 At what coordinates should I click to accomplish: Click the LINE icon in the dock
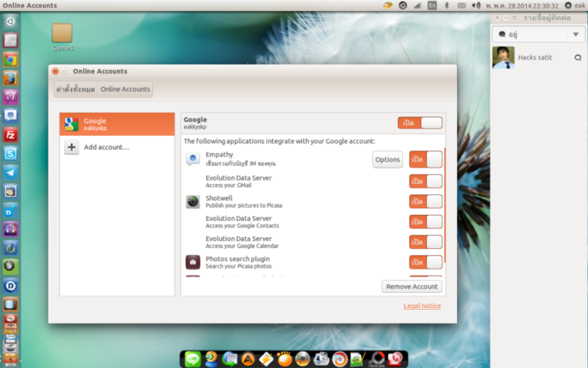point(193,359)
